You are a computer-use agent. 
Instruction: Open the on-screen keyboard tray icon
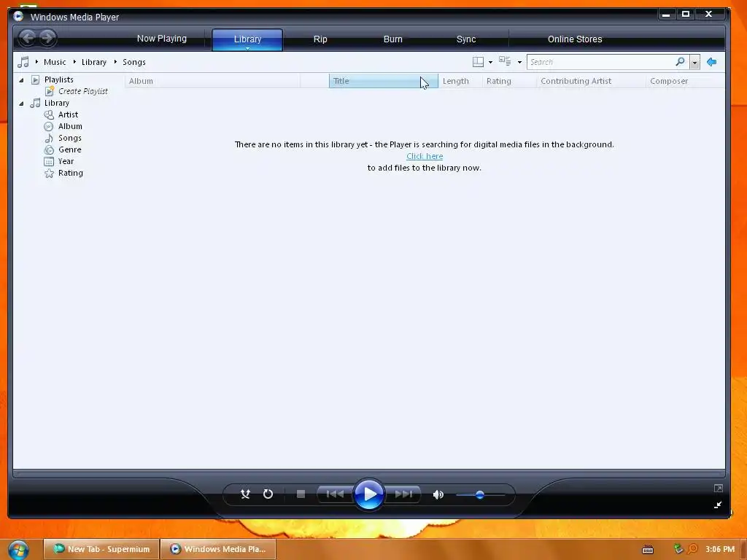point(648,550)
